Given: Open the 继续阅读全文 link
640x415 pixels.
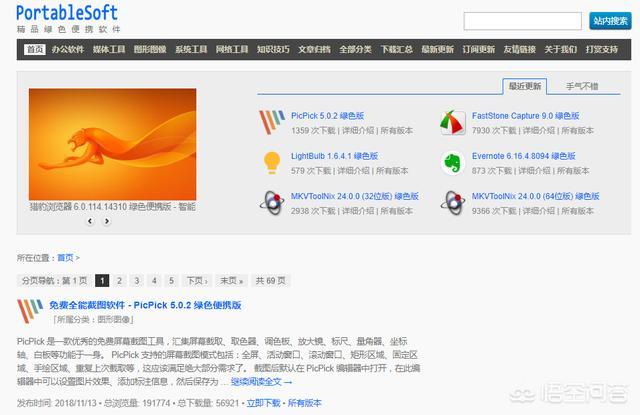Looking at the screenshot, I should (261, 381).
